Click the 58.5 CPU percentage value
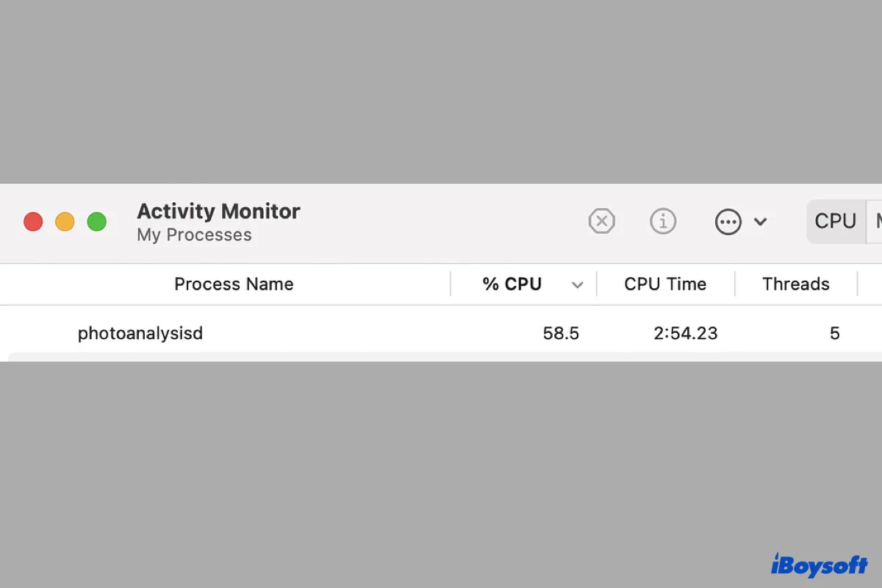 click(561, 334)
